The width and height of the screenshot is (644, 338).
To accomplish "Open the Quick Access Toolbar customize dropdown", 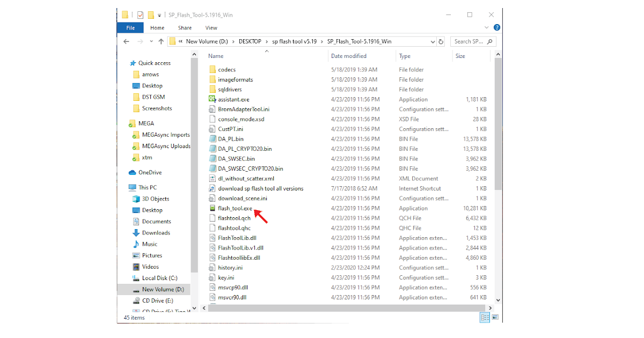I will [159, 15].
